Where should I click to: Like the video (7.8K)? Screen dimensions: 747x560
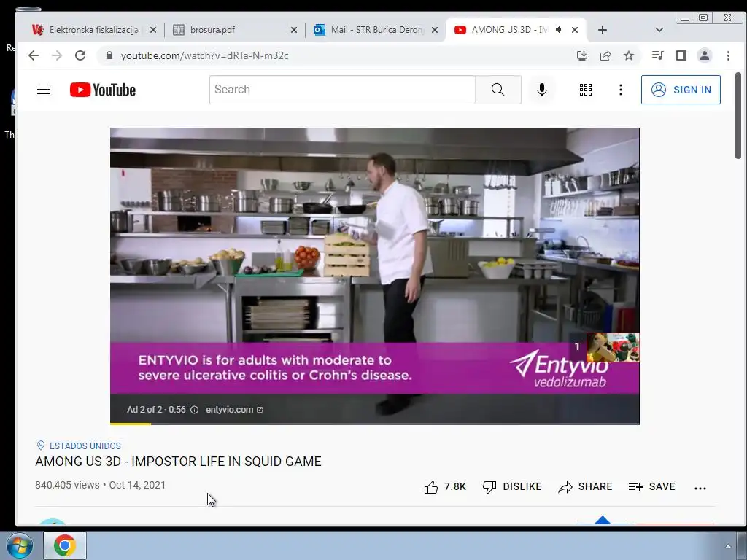coord(445,486)
